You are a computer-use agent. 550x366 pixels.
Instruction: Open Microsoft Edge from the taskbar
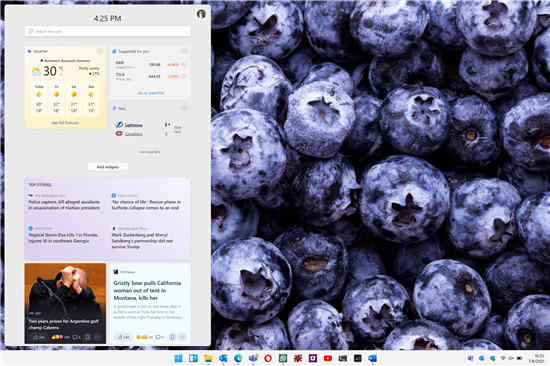pos(238,358)
